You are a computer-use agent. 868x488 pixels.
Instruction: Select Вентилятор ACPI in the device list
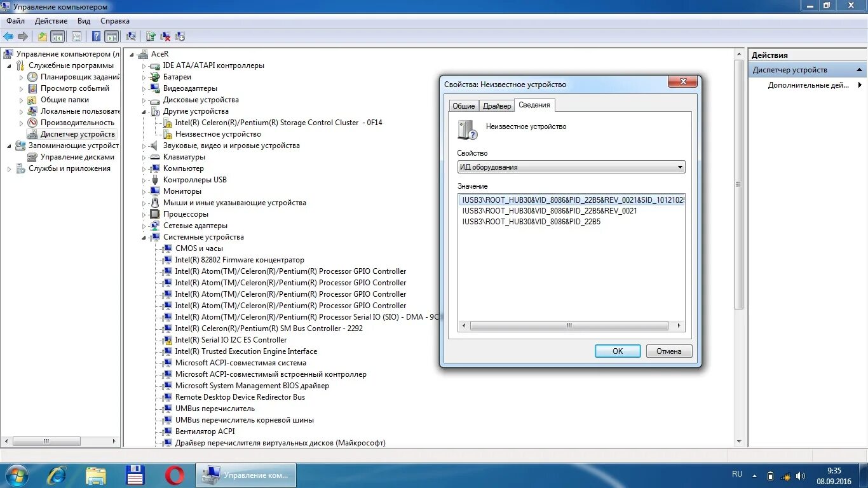click(x=205, y=431)
